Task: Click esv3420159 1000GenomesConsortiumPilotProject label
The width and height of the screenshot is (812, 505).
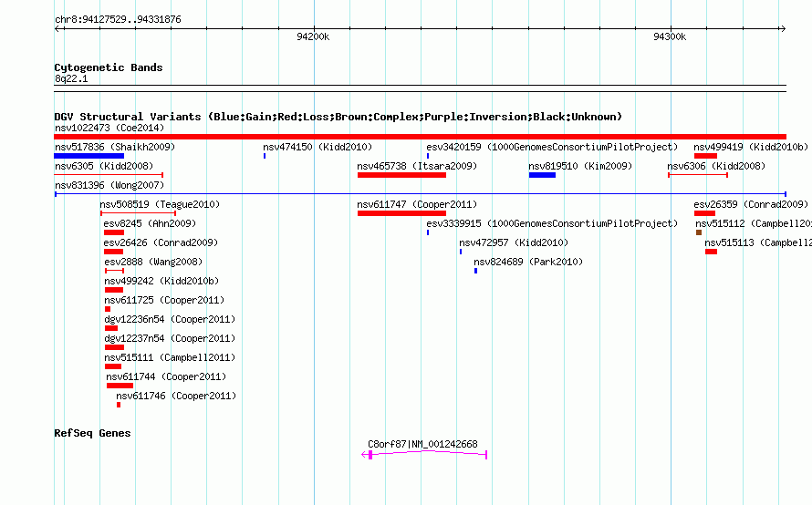Action: [x=552, y=147]
